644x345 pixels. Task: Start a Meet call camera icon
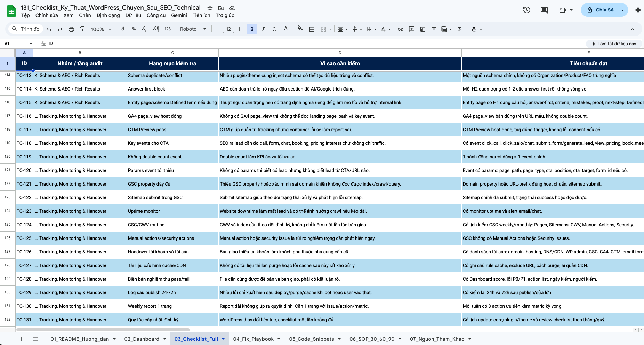click(563, 10)
